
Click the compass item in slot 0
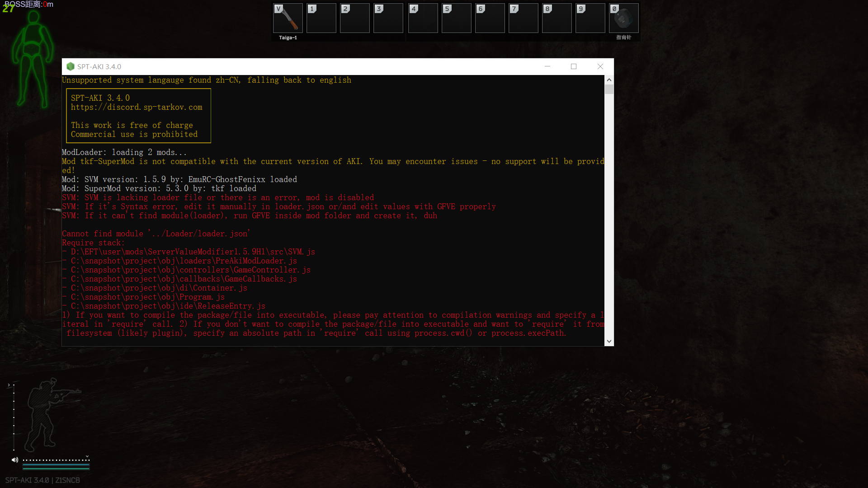[623, 19]
